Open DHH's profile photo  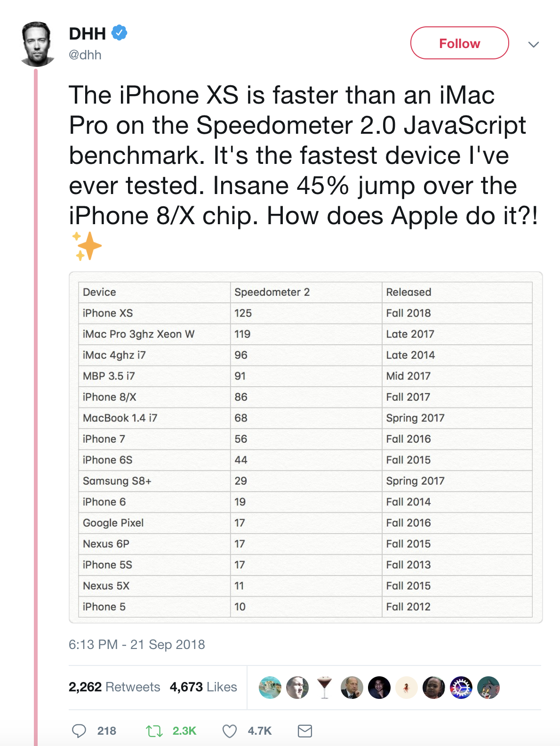pos(36,44)
